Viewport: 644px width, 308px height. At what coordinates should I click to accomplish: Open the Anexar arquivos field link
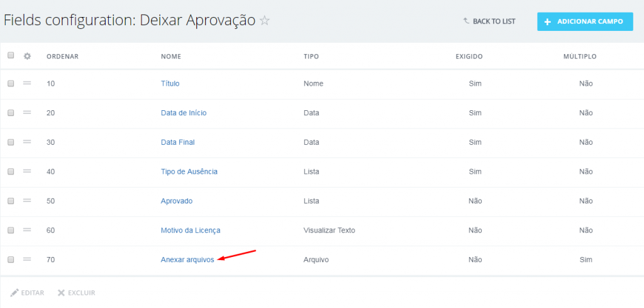click(187, 260)
